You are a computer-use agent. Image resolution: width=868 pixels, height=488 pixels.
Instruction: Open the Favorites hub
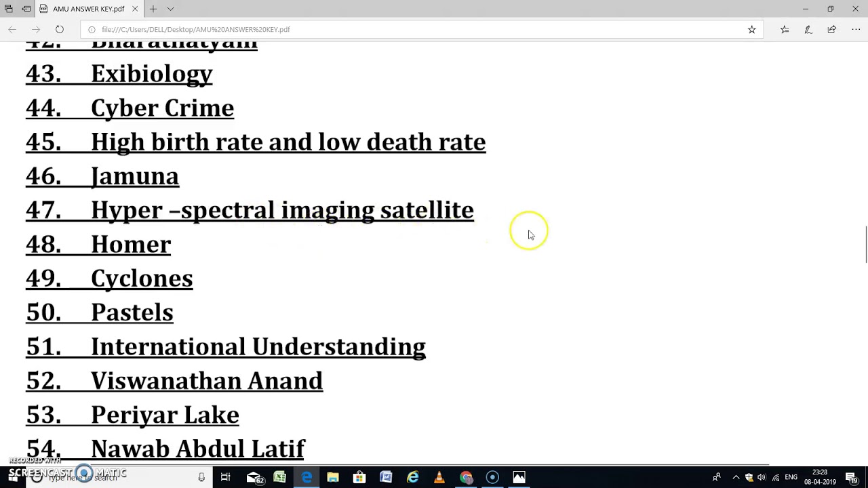785,29
